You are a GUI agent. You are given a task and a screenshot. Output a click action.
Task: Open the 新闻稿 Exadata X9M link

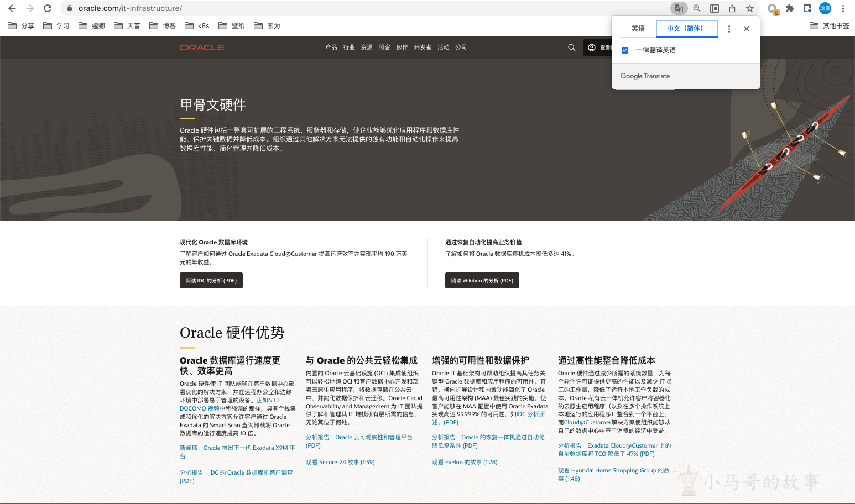click(x=237, y=452)
